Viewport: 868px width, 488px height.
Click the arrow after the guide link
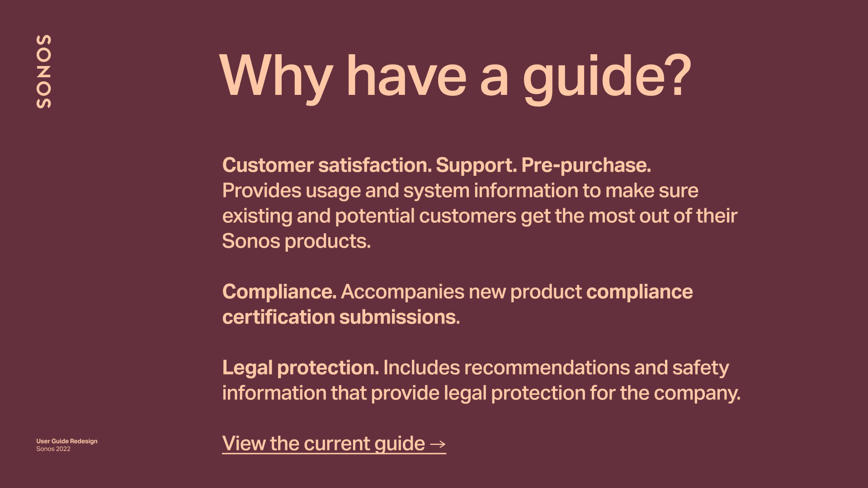click(x=438, y=444)
